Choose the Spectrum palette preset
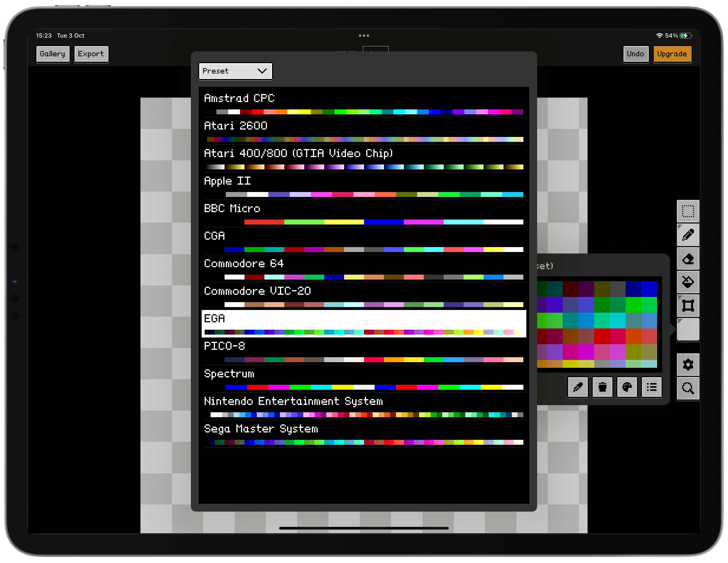Image resolution: width=728 pixels, height=563 pixels. coord(364,379)
